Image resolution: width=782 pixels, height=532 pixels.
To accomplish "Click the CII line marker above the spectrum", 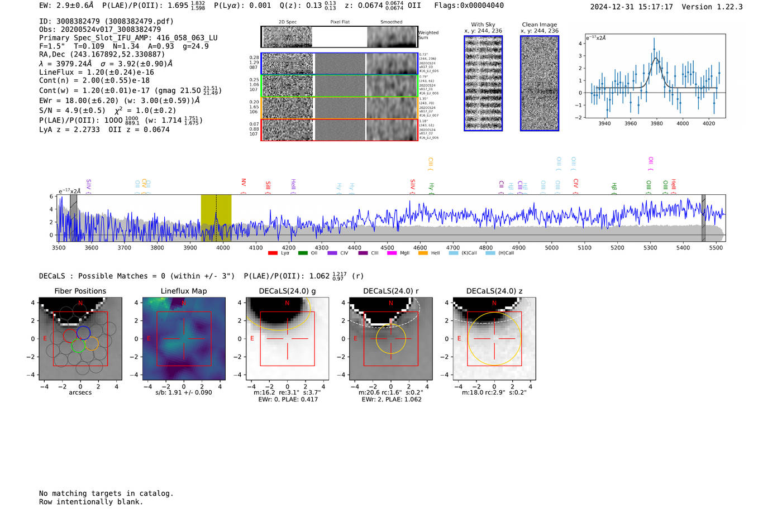I will pyautogui.click(x=502, y=187).
